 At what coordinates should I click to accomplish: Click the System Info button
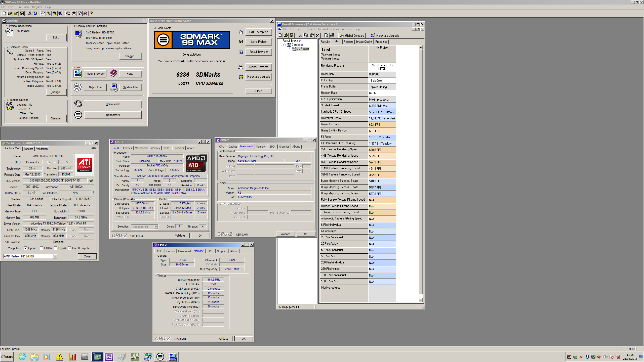(130, 87)
